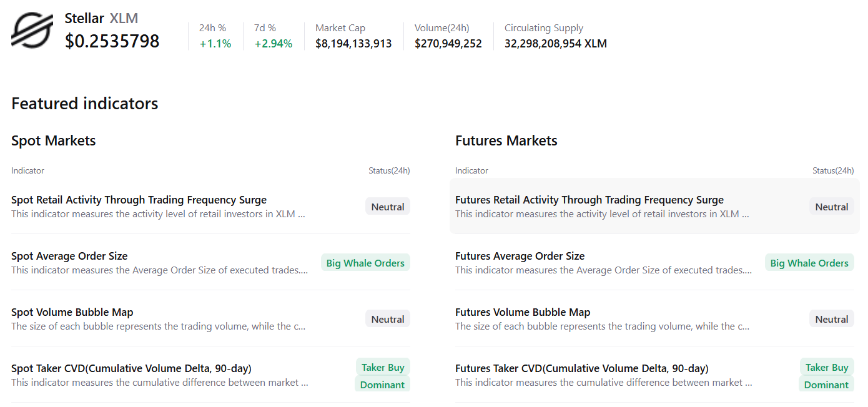
Task: Click the +1.1% 24h change value
Action: coord(215,44)
